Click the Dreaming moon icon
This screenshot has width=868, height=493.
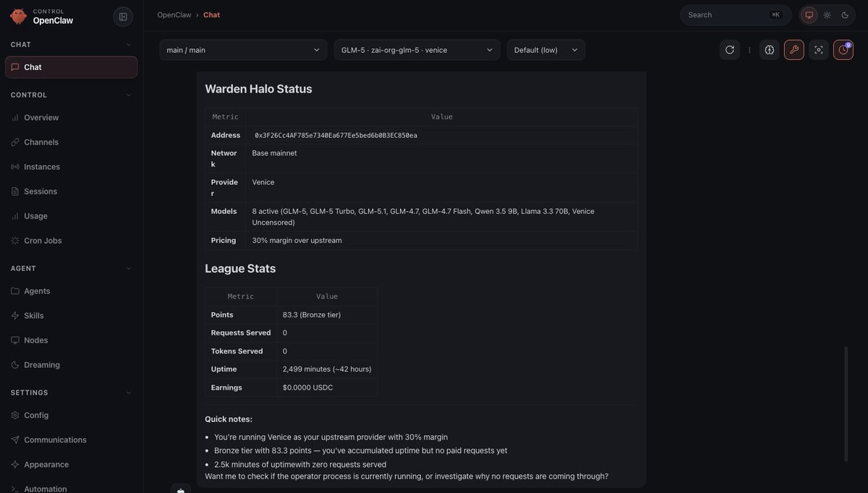click(15, 365)
